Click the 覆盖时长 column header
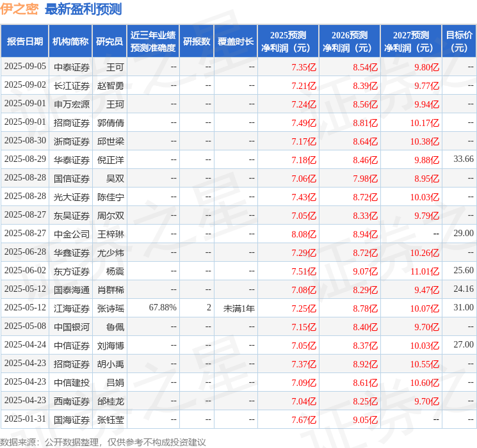This screenshot has height=448, width=477. point(236,42)
